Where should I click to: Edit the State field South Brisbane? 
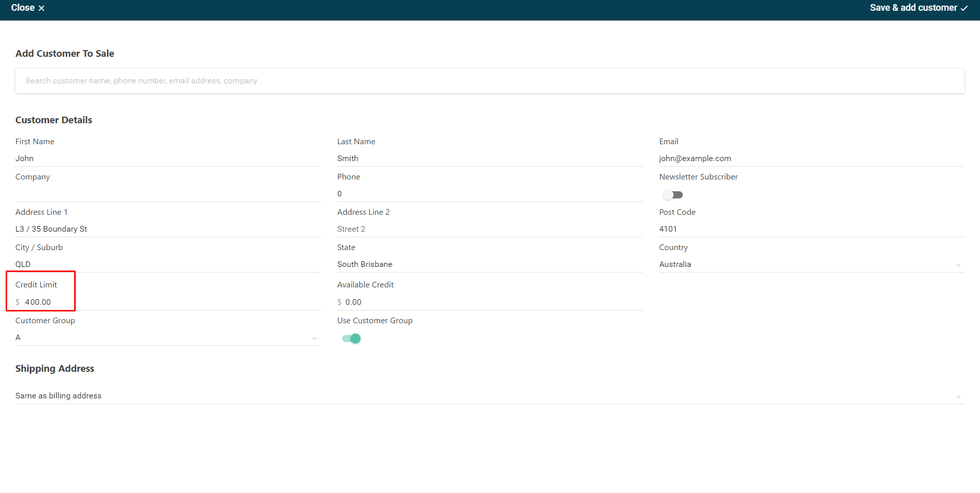489,264
